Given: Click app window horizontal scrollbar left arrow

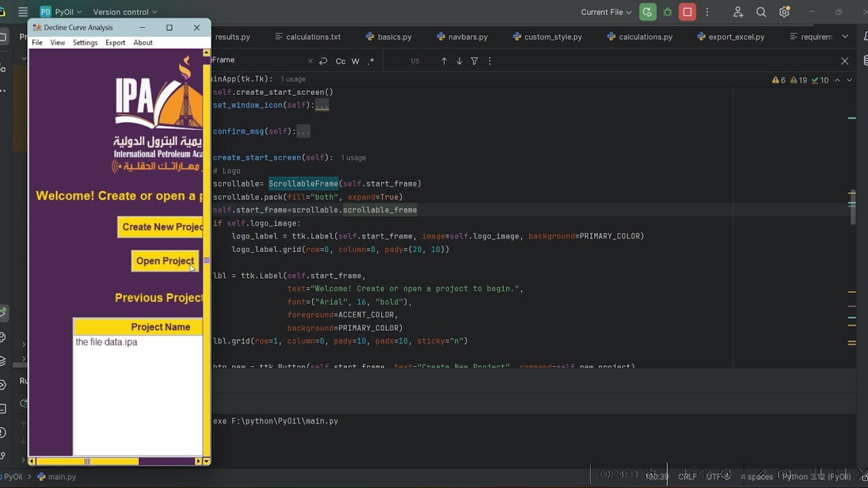Looking at the screenshot, I should coord(32,462).
